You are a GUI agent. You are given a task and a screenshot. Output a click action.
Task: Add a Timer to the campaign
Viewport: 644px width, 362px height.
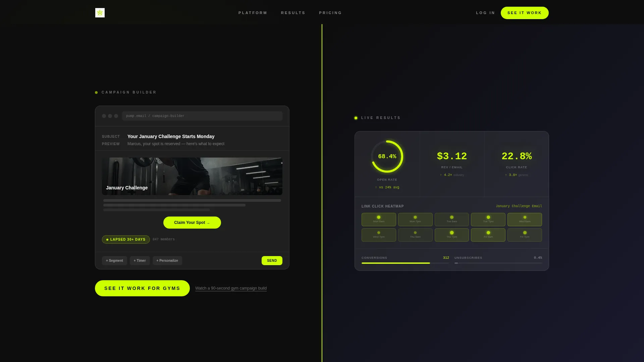click(x=140, y=260)
